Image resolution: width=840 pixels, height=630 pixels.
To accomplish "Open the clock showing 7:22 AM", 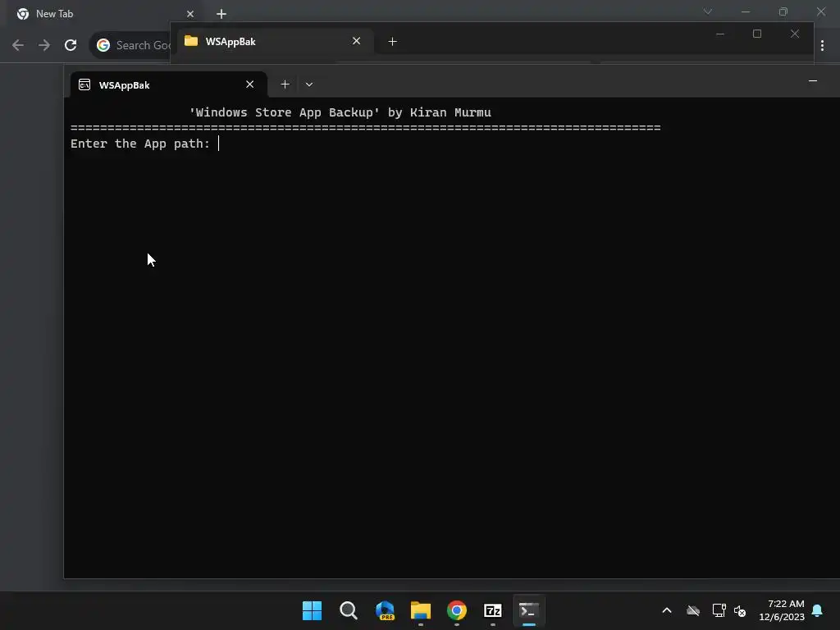I will [x=782, y=610].
